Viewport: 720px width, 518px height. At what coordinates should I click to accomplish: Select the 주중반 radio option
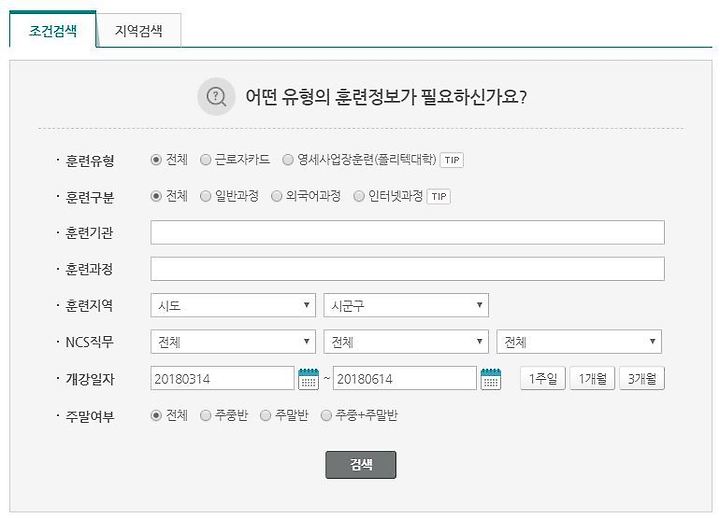tap(205, 416)
